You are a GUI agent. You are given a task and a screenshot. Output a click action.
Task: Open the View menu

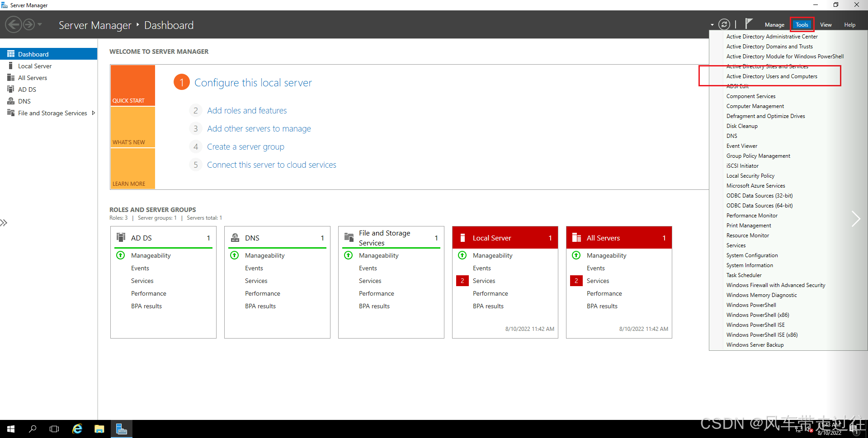[x=826, y=25]
